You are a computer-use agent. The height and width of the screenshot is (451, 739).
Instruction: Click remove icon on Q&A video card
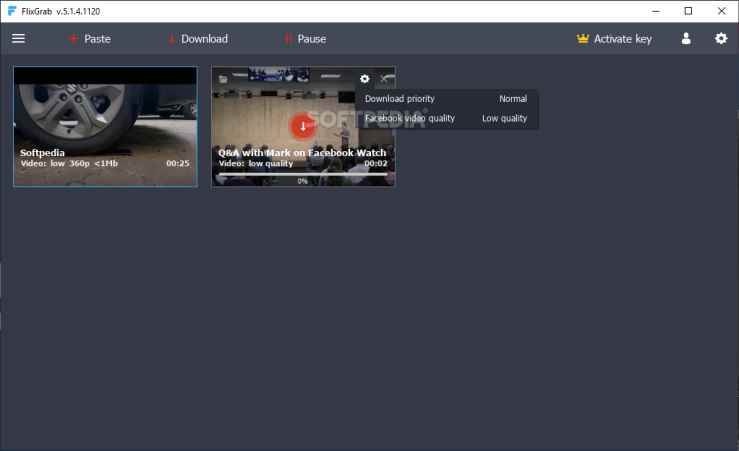tap(385, 79)
